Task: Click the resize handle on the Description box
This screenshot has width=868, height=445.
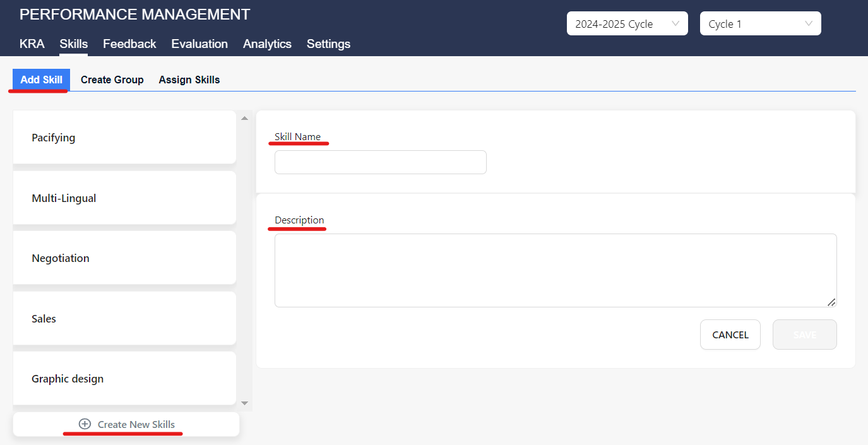Action: pos(831,304)
